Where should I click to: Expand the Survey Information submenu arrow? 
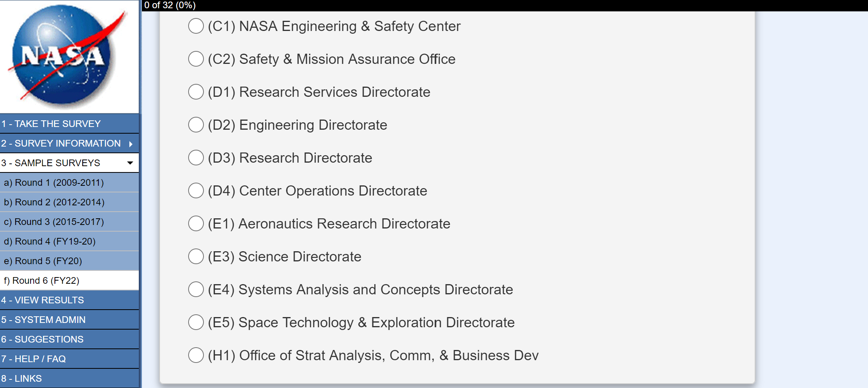pos(131,144)
